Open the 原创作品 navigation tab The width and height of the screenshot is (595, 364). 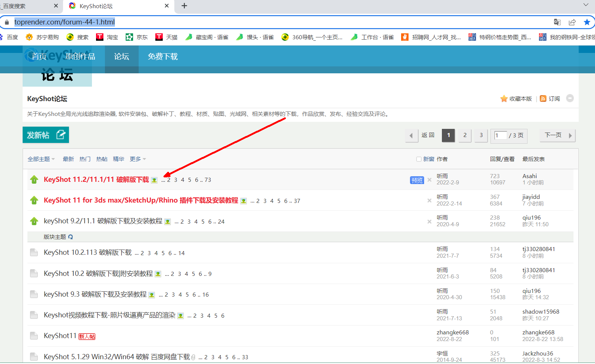click(80, 56)
